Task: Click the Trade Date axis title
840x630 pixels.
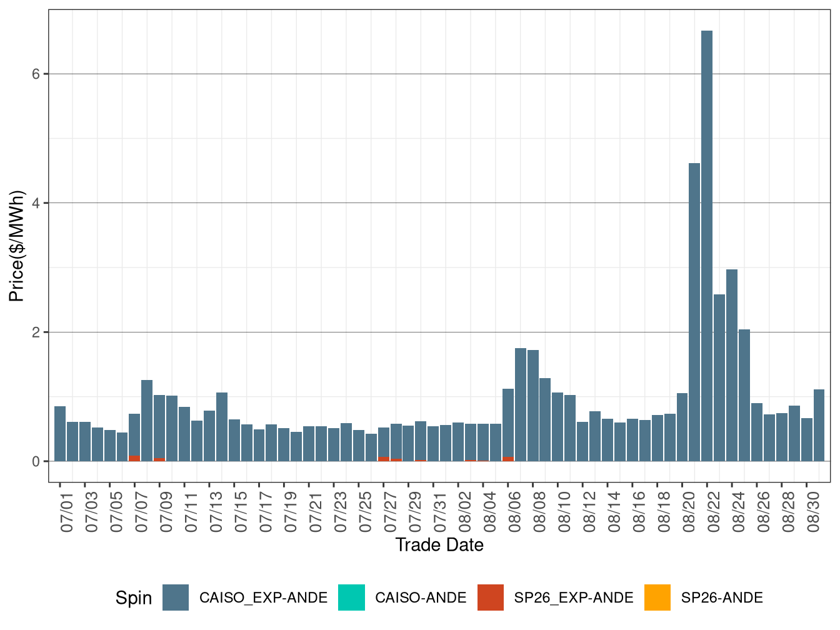Action: click(439, 545)
